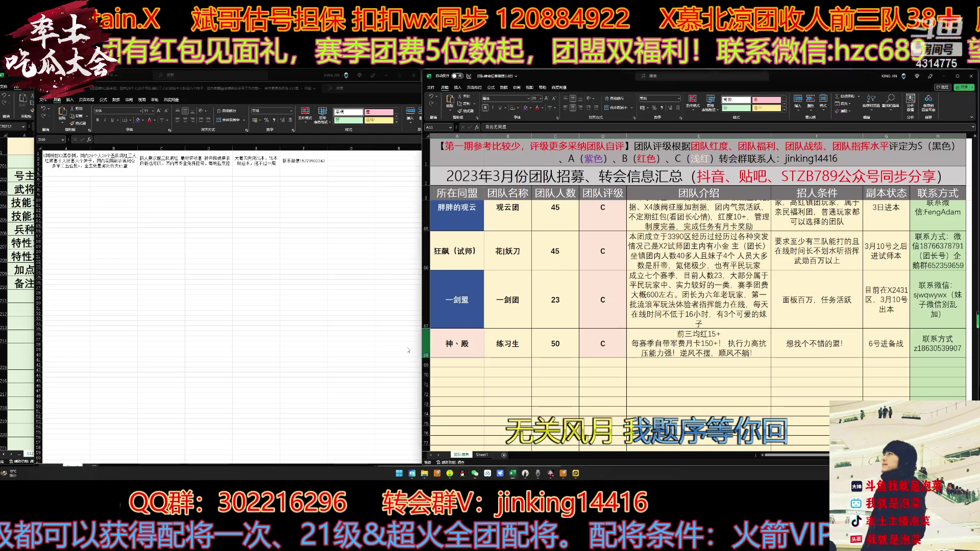Click Decrease Font Size icon in right Excel
The width and height of the screenshot is (980, 551).
point(554,98)
